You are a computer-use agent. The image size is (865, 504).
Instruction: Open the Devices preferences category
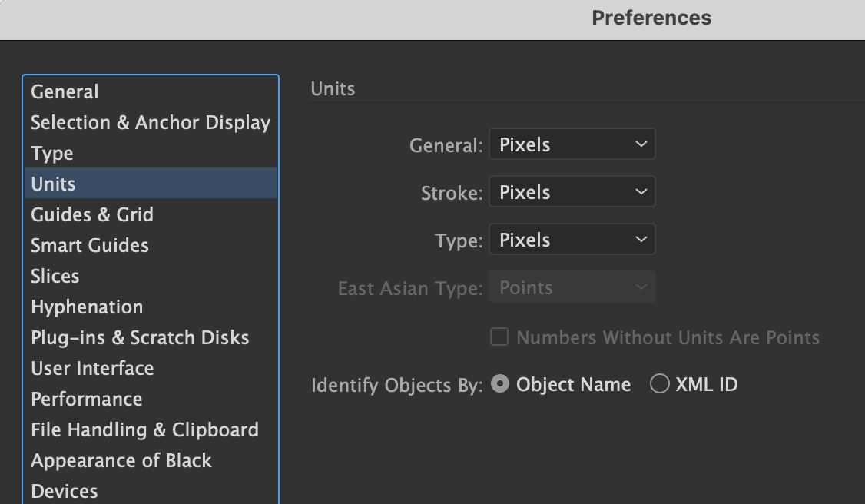150,491
